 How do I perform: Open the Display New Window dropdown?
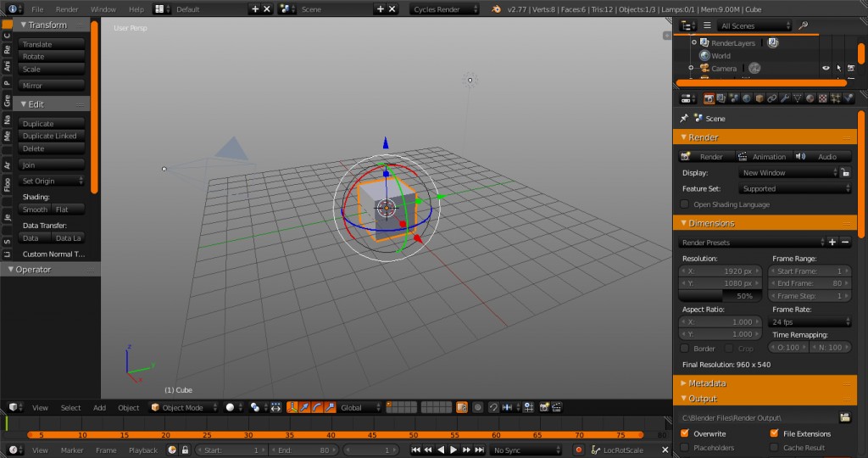point(789,173)
